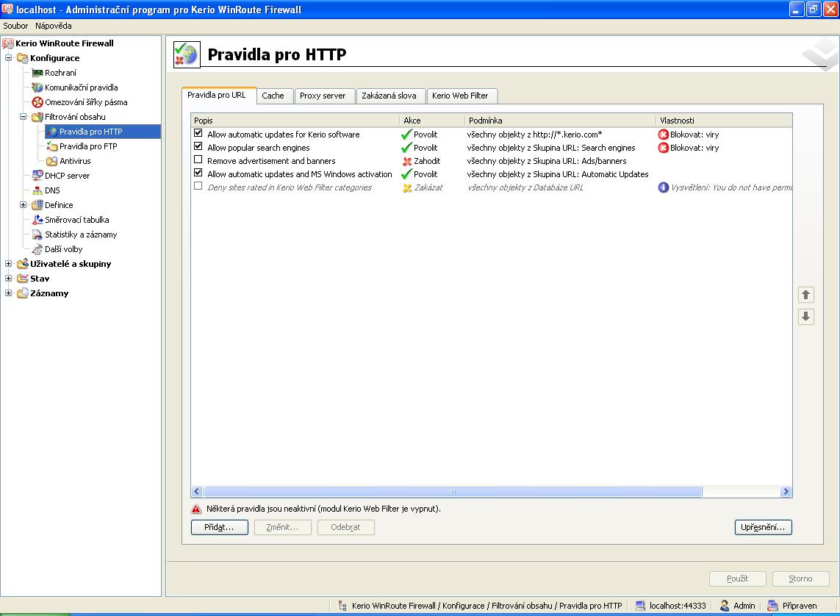
Task: Click the Přidat... button
Action: coord(220,527)
